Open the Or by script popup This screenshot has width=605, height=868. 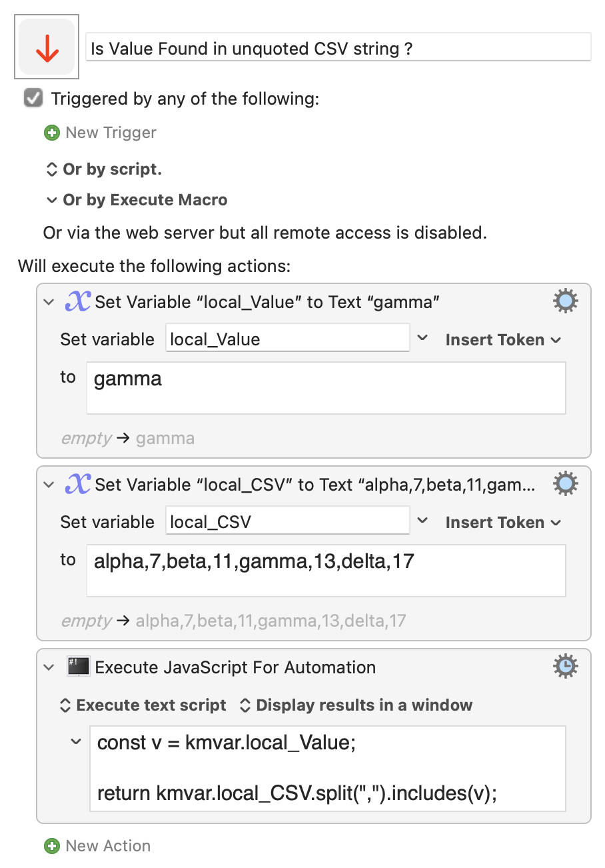(104, 169)
